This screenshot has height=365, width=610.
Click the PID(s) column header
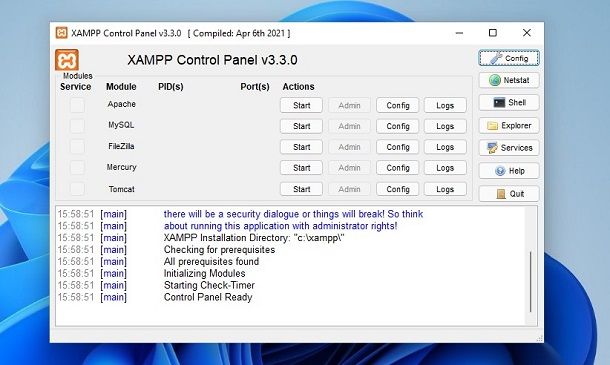(171, 86)
